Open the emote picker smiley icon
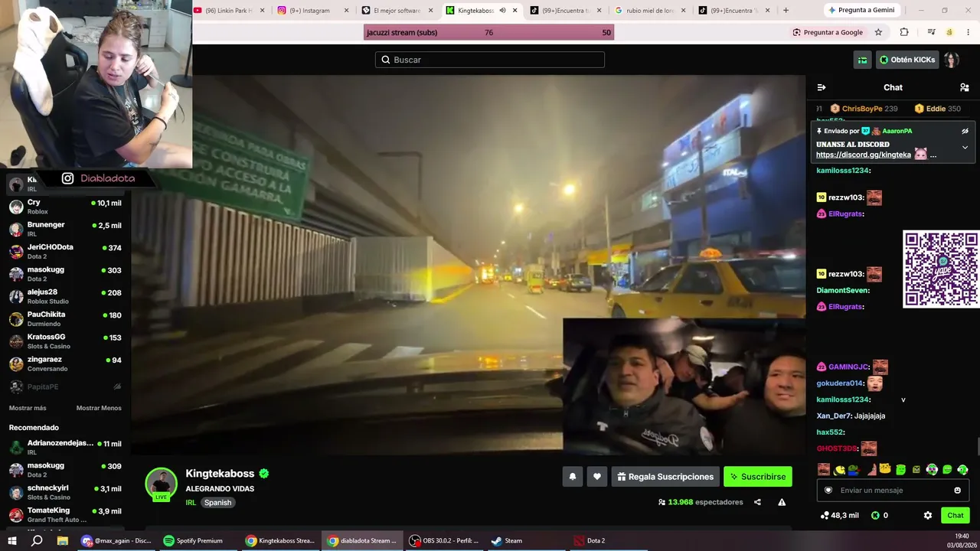This screenshot has width=980, height=551. [957, 491]
